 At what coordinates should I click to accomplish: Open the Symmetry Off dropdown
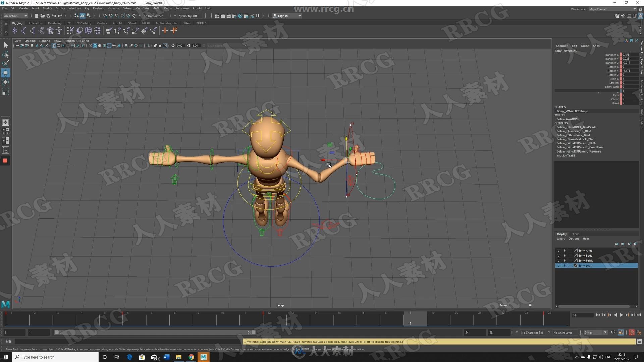coord(190,16)
